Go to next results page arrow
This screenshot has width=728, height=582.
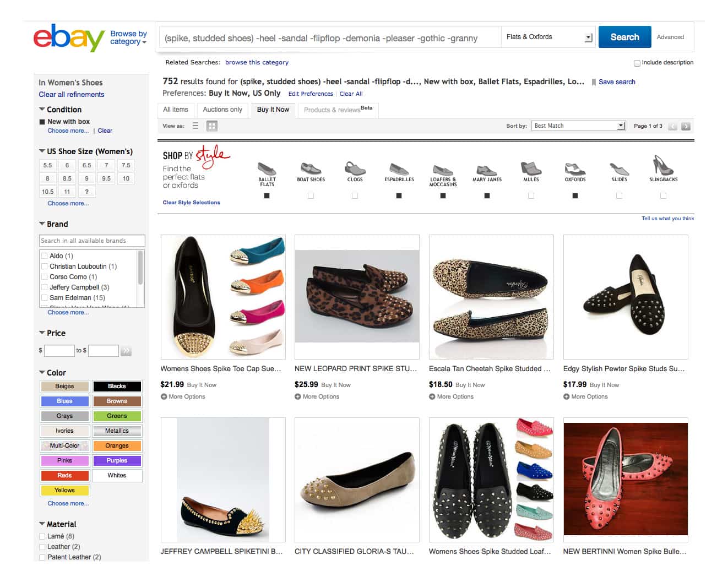coord(686,126)
